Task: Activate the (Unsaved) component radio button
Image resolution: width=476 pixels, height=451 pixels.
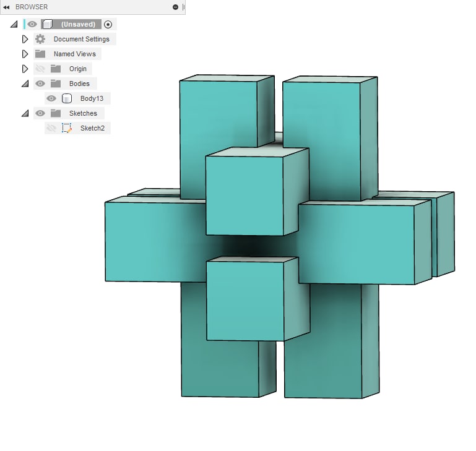Action: (x=108, y=24)
